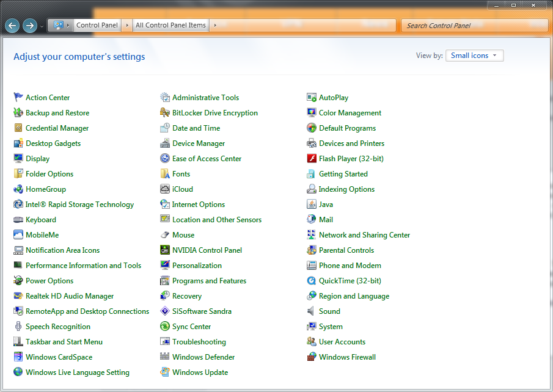Open Troubleshooting link
553x392 pixels.
click(x=199, y=341)
